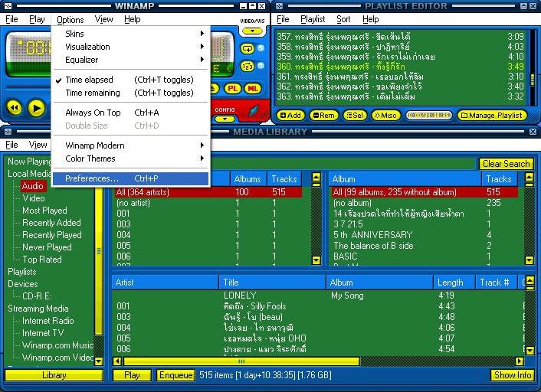Click the Show Info button
The image size is (541, 392).
513,375
